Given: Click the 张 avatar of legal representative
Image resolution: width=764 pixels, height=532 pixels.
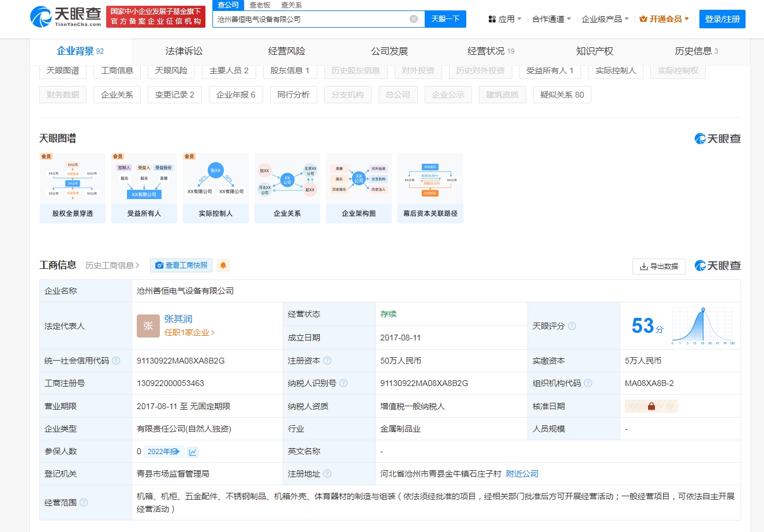Looking at the screenshot, I should tap(148, 326).
